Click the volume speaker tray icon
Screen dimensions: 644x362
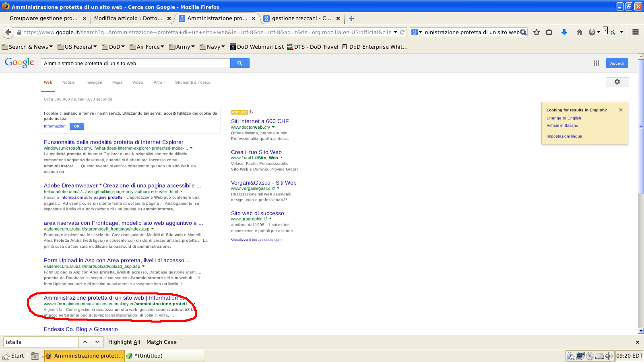tap(609, 356)
